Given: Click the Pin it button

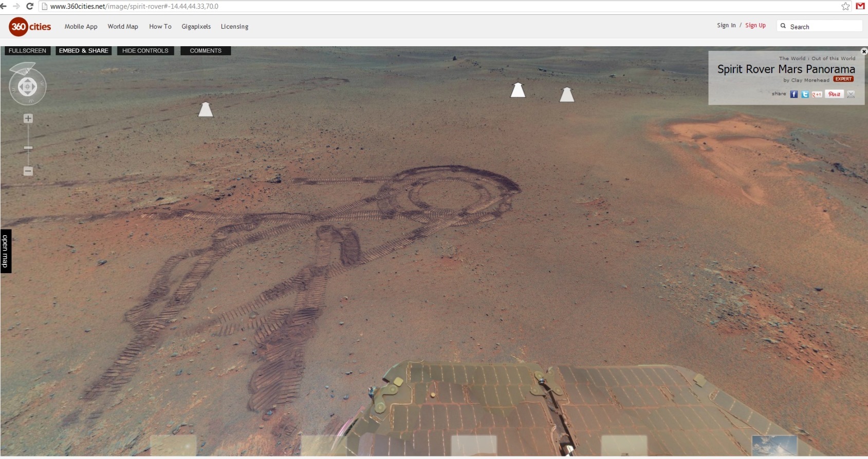Looking at the screenshot, I should (x=834, y=94).
